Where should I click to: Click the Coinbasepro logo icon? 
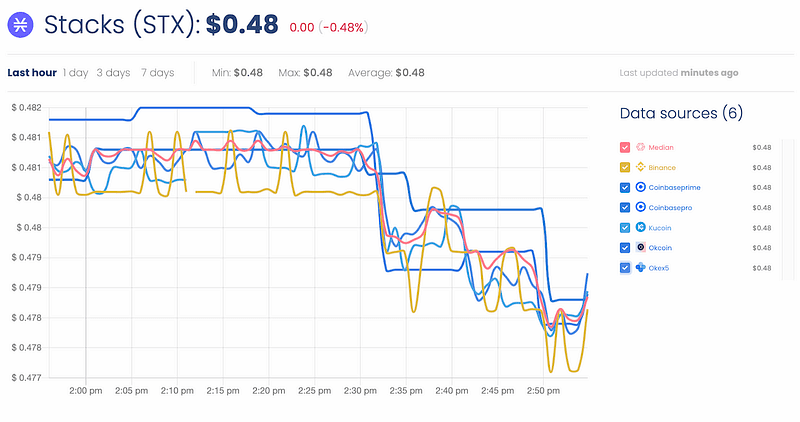[641, 207]
